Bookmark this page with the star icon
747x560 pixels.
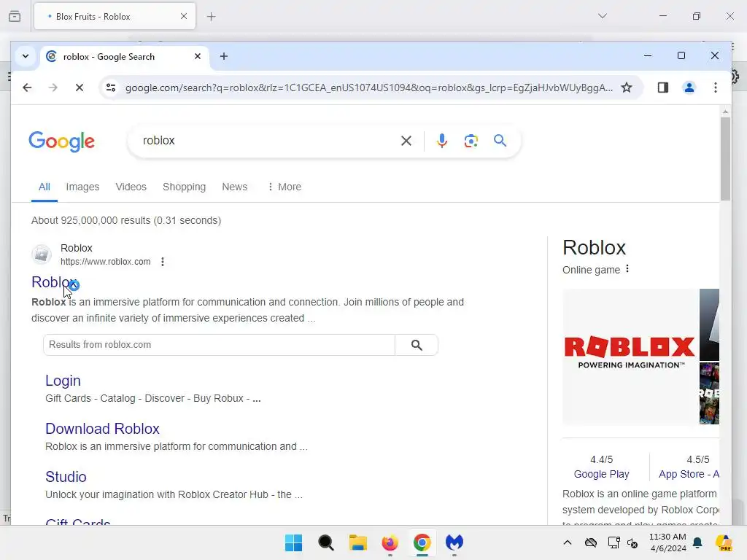(x=627, y=87)
